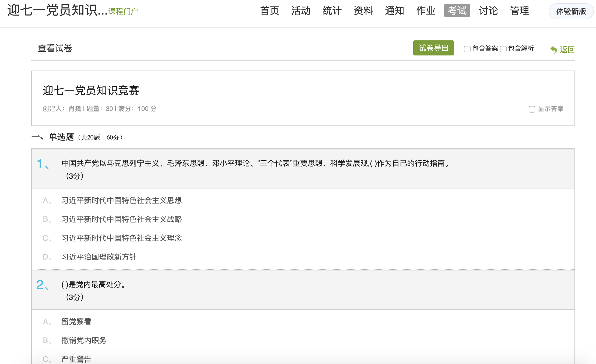Click the 试卷导出 export button
Screen dimensions: 596x364
[433, 48]
